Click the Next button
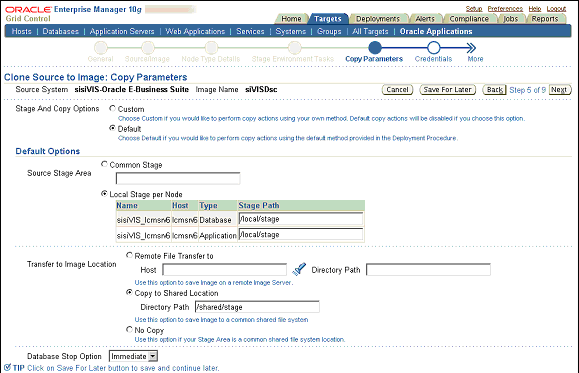The image size is (579, 373). pyautogui.click(x=560, y=90)
